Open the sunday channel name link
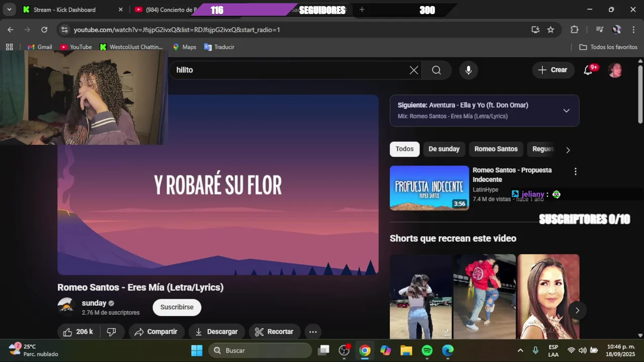644x362 pixels. [94, 303]
